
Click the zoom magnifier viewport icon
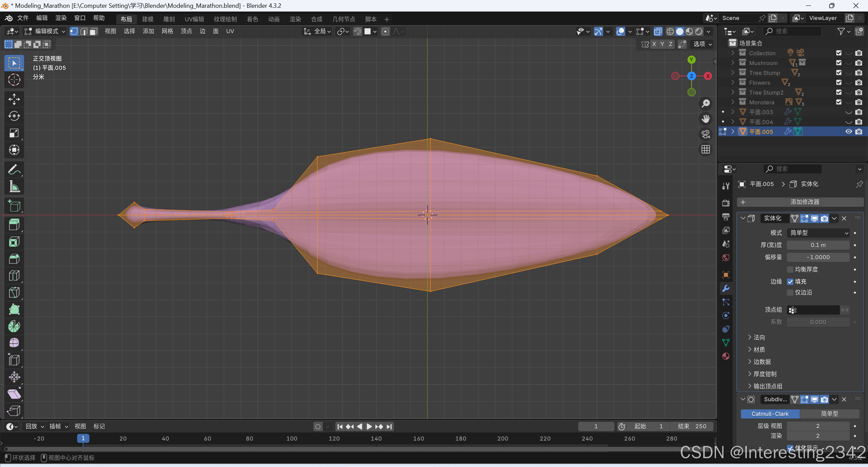[x=706, y=103]
